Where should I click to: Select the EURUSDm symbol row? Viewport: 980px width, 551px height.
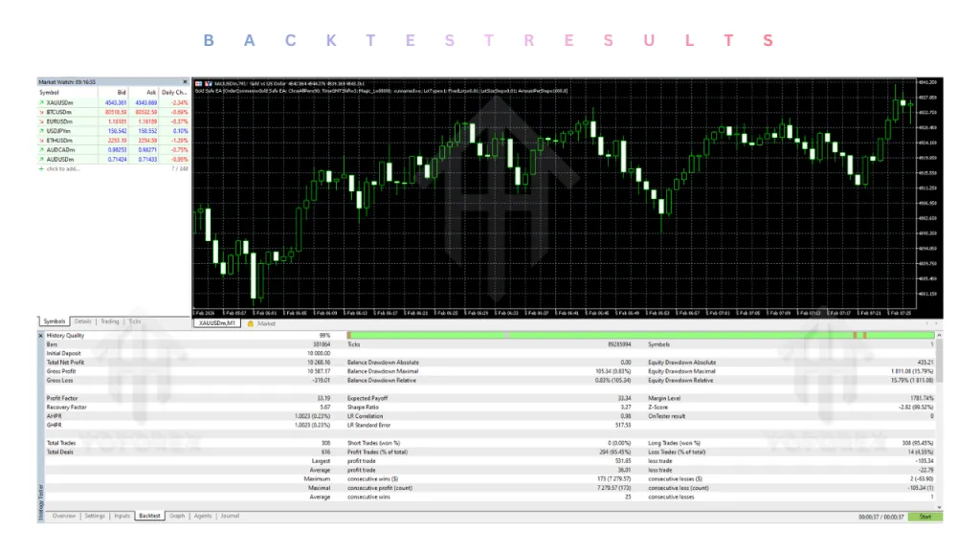pyautogui.click(x=113, y=121)
